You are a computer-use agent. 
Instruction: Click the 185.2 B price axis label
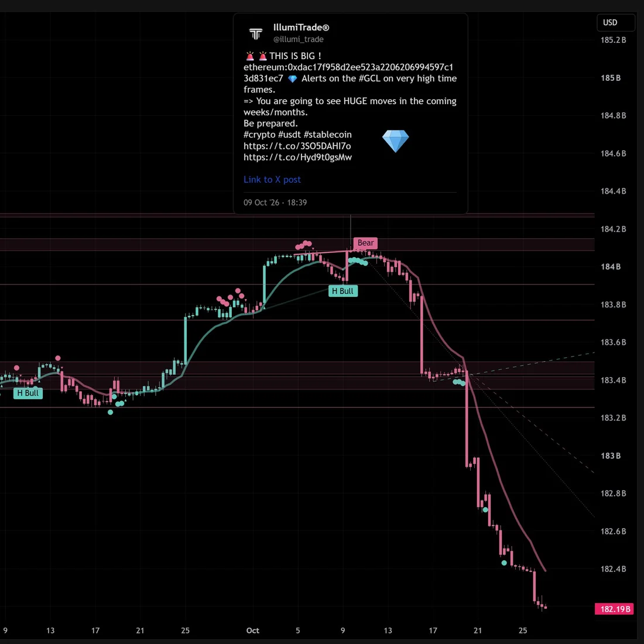click(x=613, y=40)
